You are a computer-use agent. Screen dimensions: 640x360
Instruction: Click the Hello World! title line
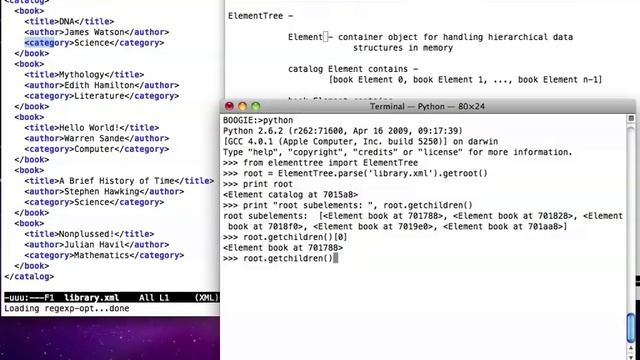pos(91,127)
